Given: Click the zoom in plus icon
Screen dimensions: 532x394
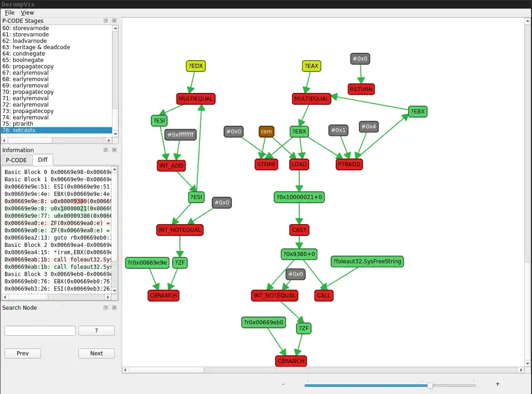Looking at the screenshot, I should point(498,384).
